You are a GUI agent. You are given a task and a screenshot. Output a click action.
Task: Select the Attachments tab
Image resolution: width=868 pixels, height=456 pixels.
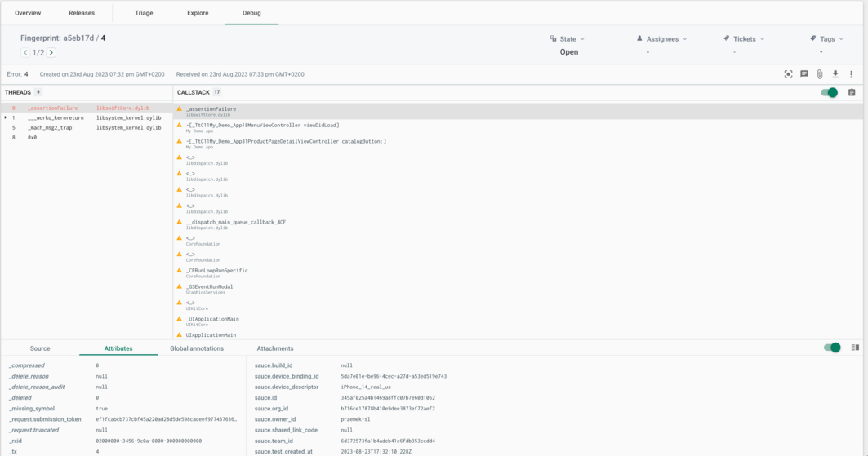click(x=275, y=348)
